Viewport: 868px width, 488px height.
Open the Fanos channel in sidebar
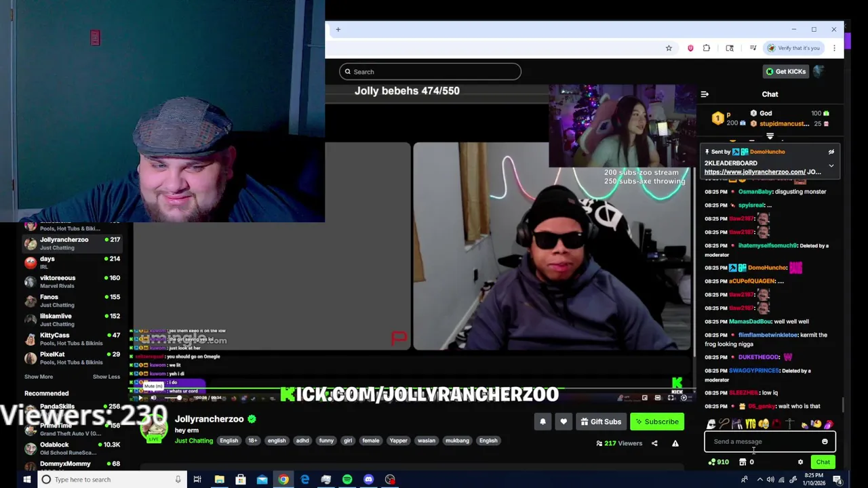click(72, 300)
